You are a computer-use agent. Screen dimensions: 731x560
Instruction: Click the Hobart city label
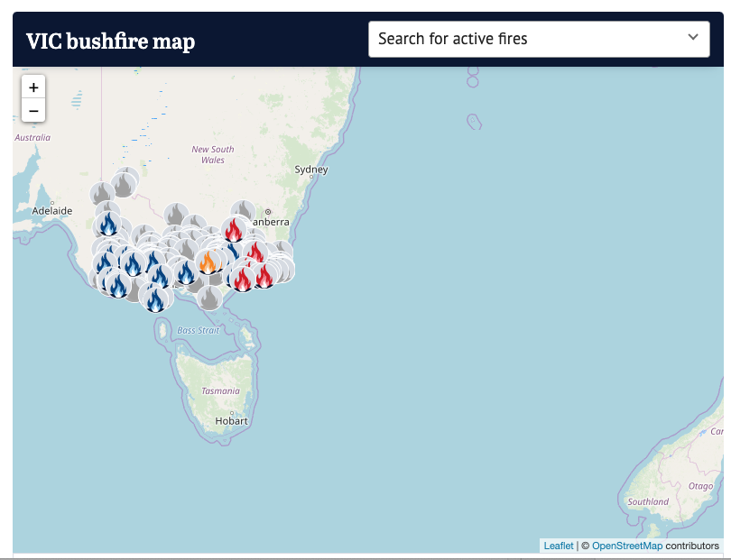coord(231,421)
